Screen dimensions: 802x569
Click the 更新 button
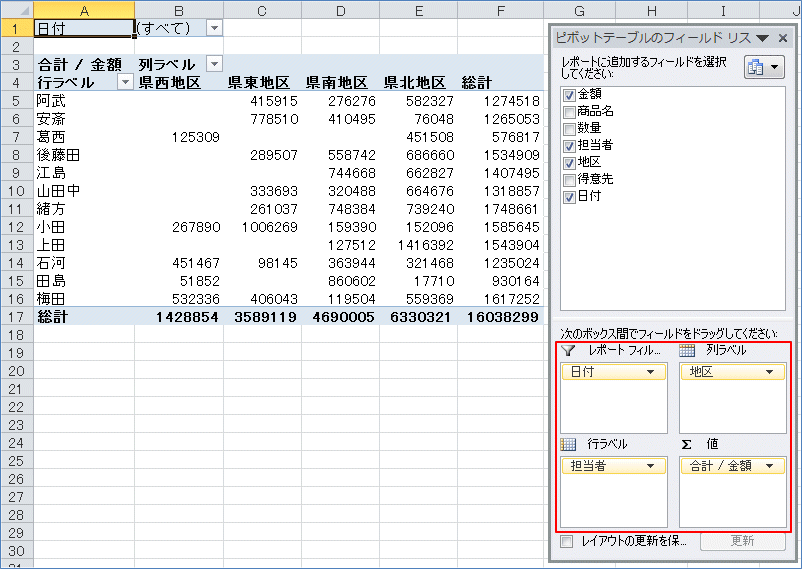pyautogui.click(x=742, y=541)
